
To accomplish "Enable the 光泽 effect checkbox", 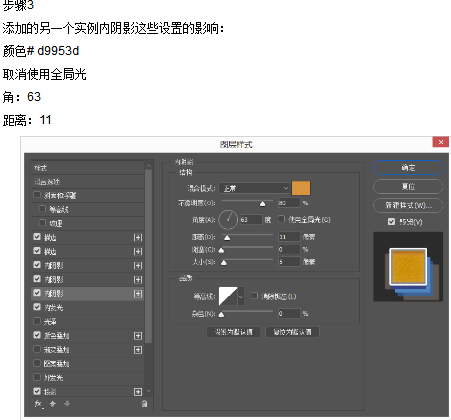I will coord(37,321).
